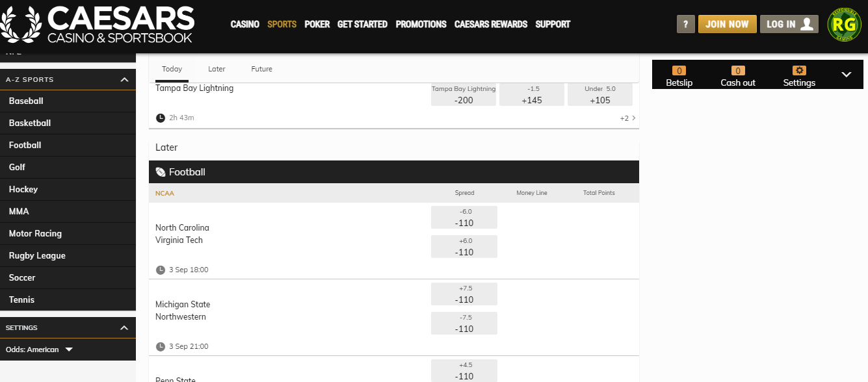Image resolution: width=868 pixels, height=382 pixels.
Task: Click the clock icon beside 2h 43m
Action: [x=161, y=118]
